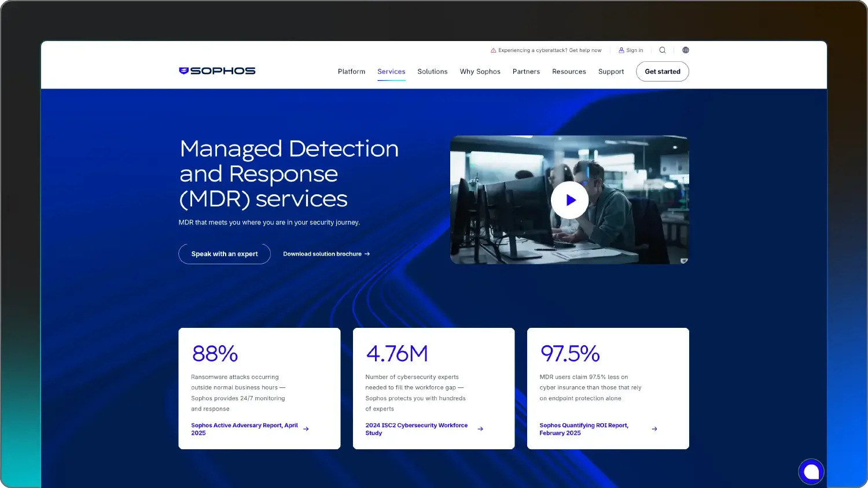The height and width of the screenshot is (488, 868).
Task: Open the search magnifier icon
Action: [662, 50]
